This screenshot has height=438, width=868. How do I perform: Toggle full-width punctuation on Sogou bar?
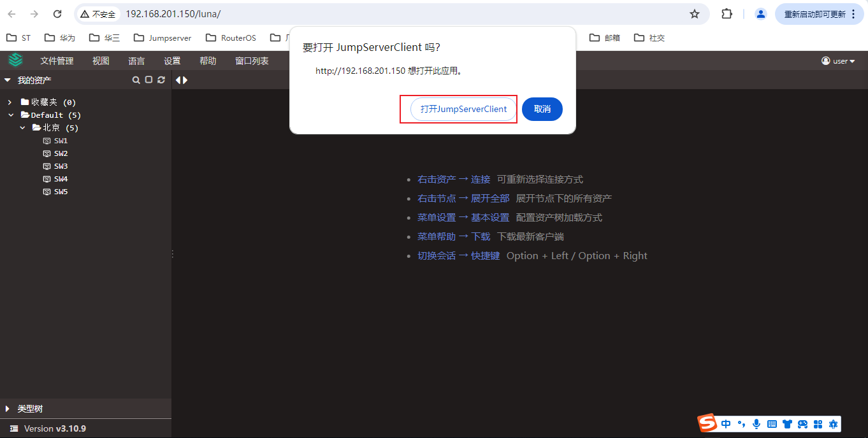click(741, 423)
